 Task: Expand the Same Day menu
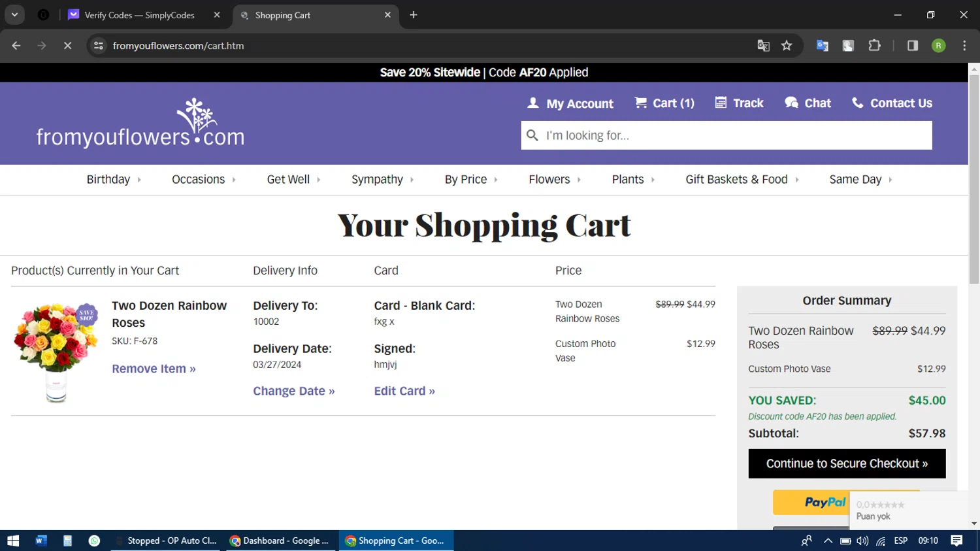(860, 179)
